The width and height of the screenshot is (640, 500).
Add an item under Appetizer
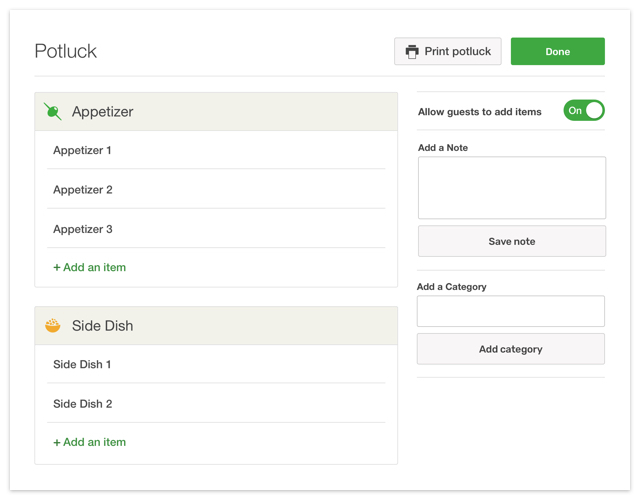(x=89, y=268)
